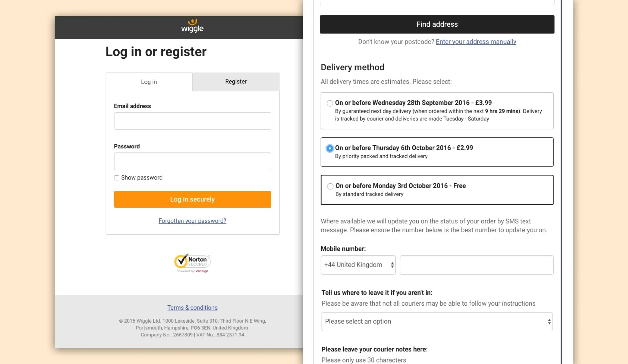The image size is (628, 364).
Task: Follow the Enter your address manually link
Action: click(476, 42)
